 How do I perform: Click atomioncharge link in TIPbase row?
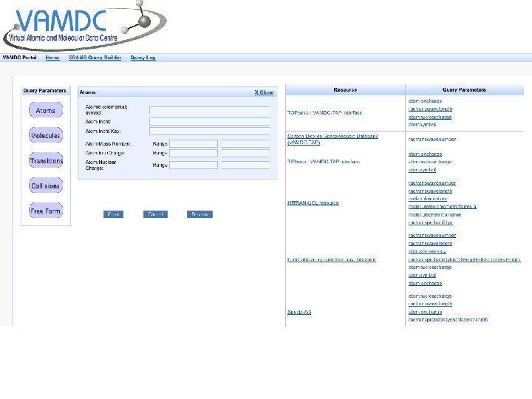pyautogui.click(x=425, y=154)
